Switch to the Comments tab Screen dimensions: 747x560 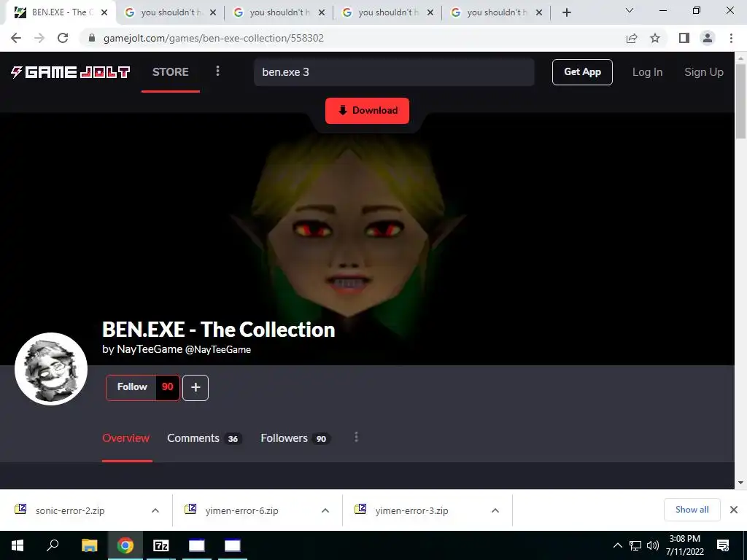click(x=204, y=438)
